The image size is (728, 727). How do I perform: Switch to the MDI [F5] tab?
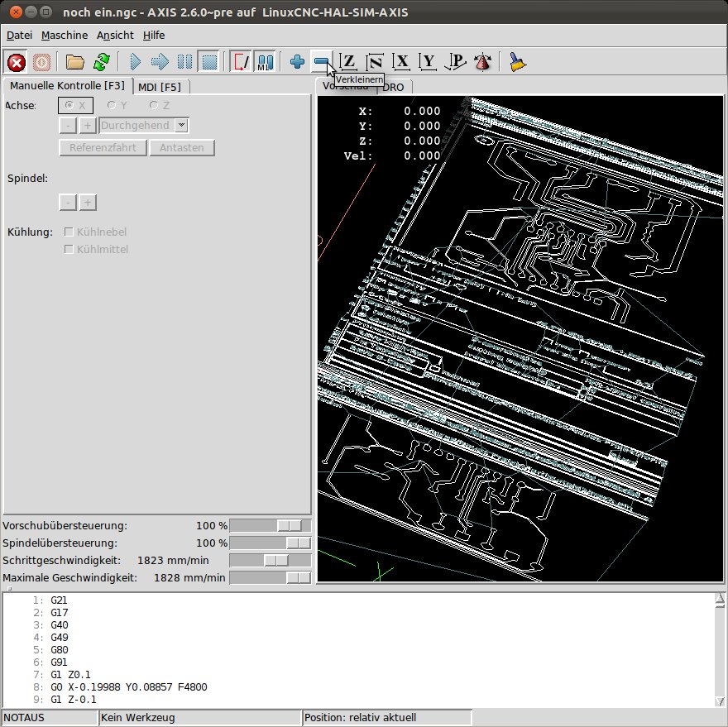tap(160, 86)
